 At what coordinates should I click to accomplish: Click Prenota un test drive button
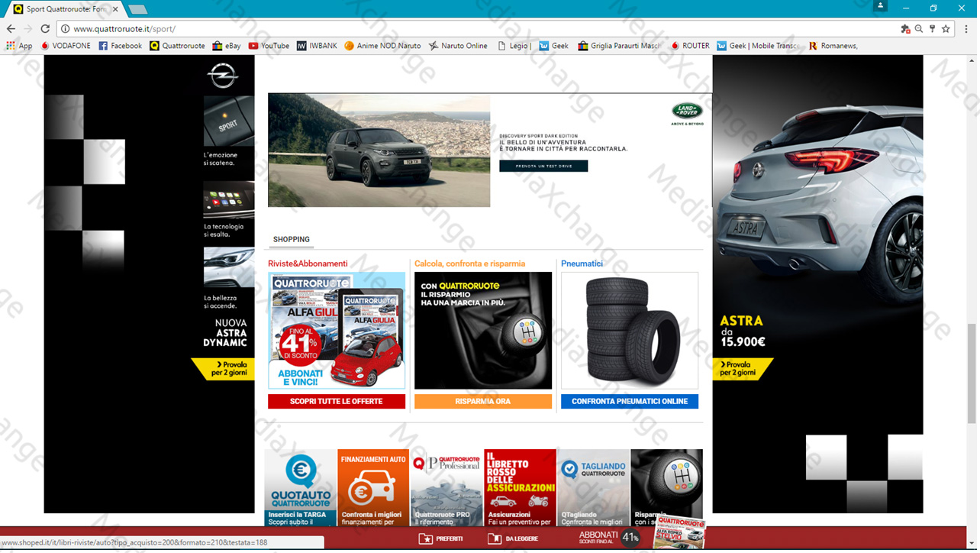[543, 166]
